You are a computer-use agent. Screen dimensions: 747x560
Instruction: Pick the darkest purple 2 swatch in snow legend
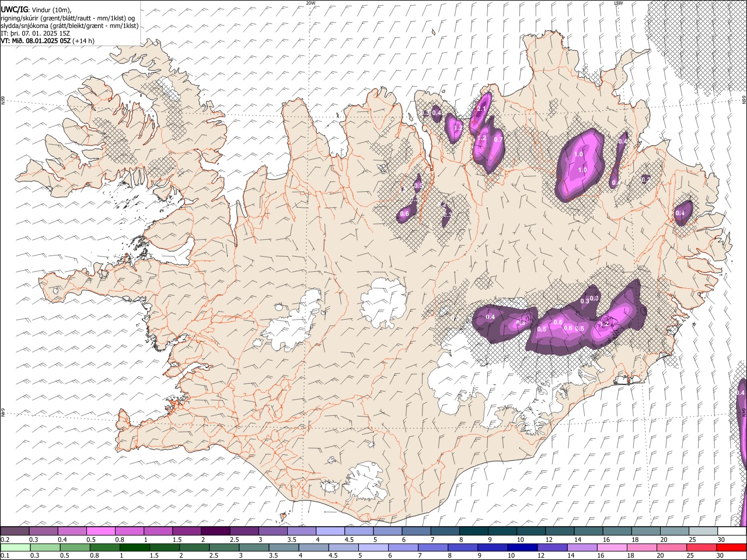click(x=215, y=531)
